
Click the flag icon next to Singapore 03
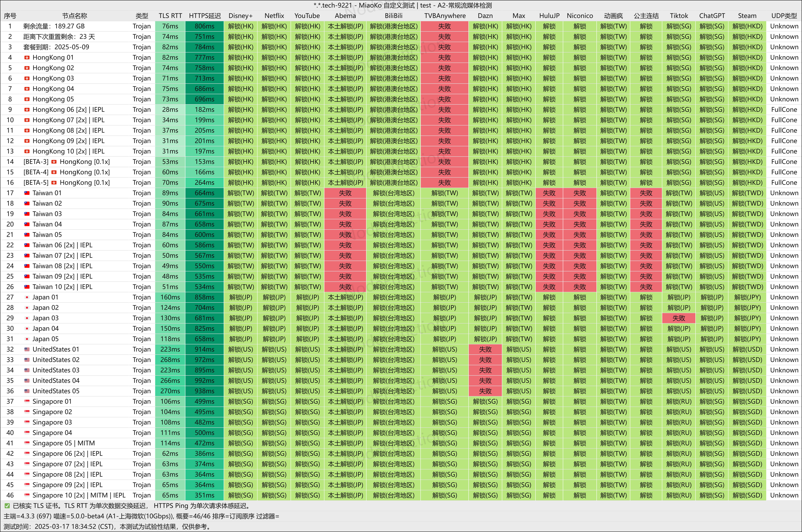coord(27,422)
